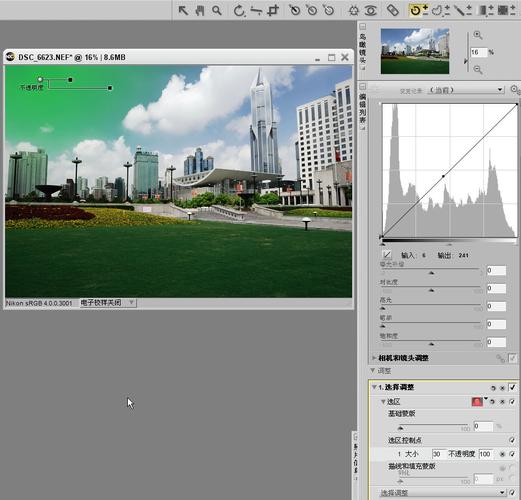
Task: Reset the 选区 row with revert icon
Action: (x=493, y=402)
